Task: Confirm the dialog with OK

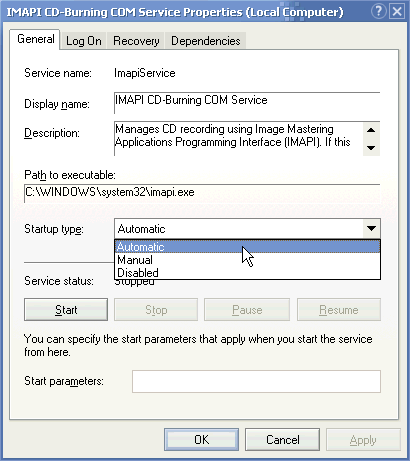Action: (x=202, y=440)
